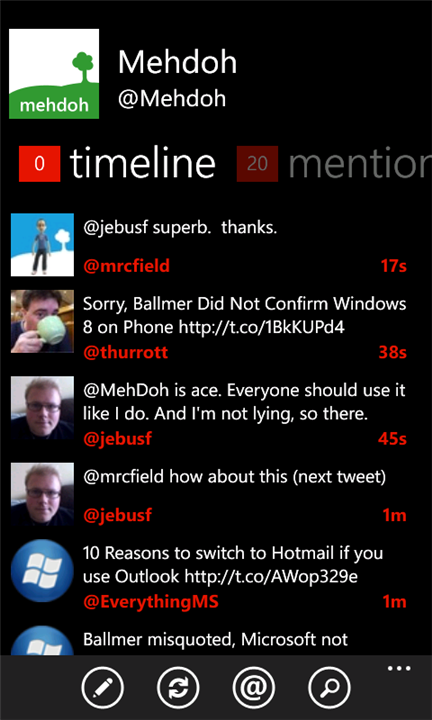This screenshot has height=720, width=432.
Task: Open the @thurrott username link
Action: 125,353
